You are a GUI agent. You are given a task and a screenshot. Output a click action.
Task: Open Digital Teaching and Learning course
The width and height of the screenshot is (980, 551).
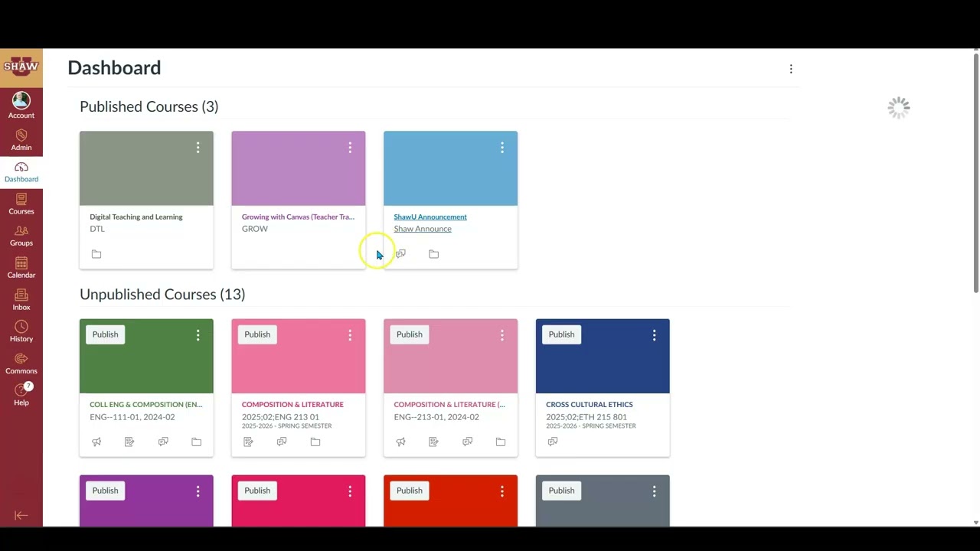click(x=136, y=217)
